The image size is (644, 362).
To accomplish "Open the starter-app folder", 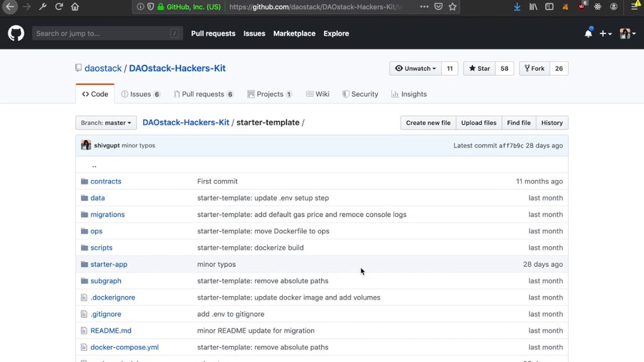I will click(x=109, y=264).
